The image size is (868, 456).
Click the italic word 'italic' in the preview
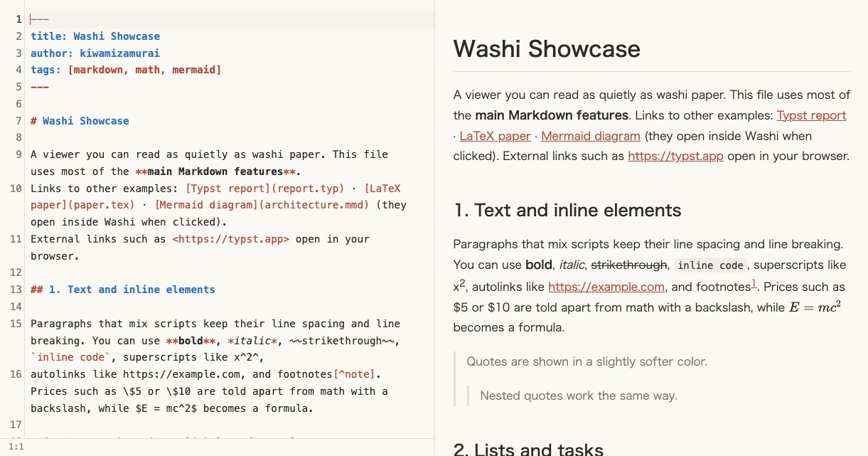(x=572, y=265)
